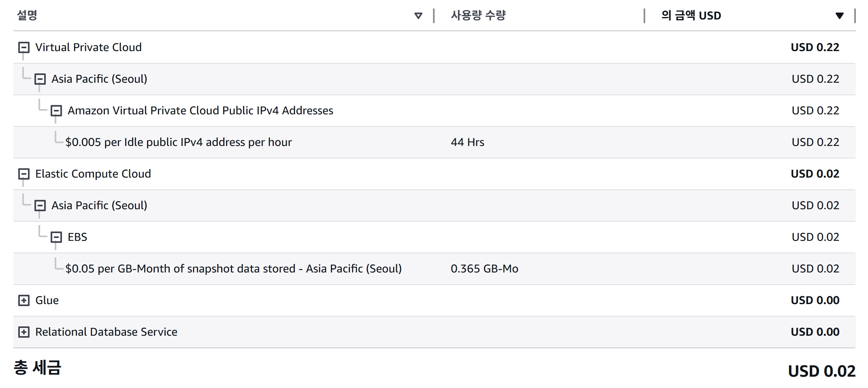
Task: Select '$0.05 per GB-Month of snapshot data' line
Action: click(234, 269)
